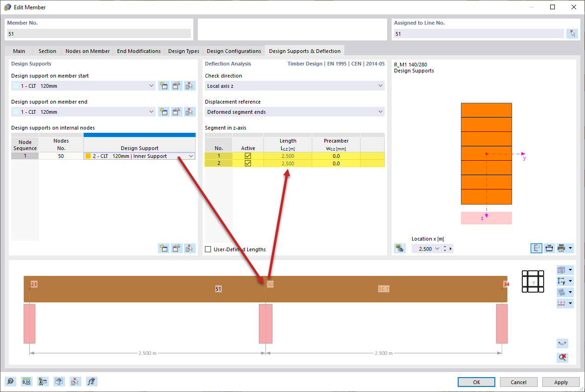Toggle dimension display in section preview
The image size is (585, 392).
click(549, 248)
